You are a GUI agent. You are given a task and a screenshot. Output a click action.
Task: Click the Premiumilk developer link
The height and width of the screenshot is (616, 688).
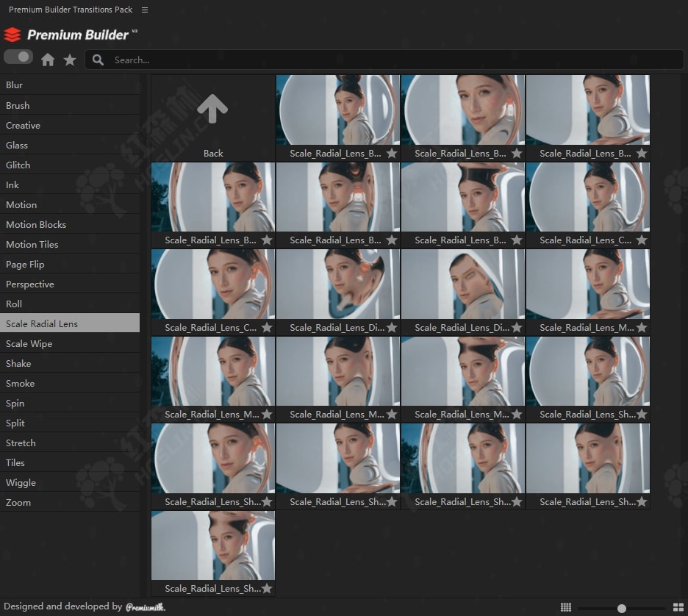[x=146, y=607]
